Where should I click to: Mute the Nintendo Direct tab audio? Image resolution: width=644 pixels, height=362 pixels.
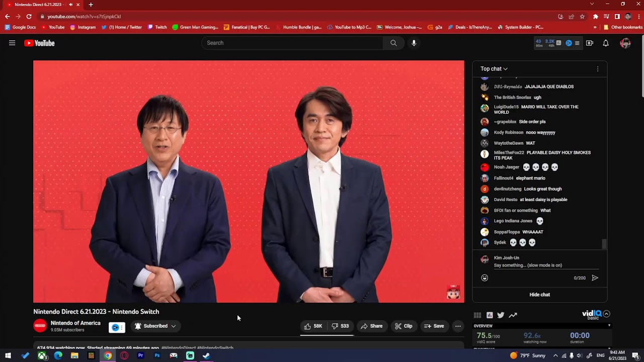point(70,5)
